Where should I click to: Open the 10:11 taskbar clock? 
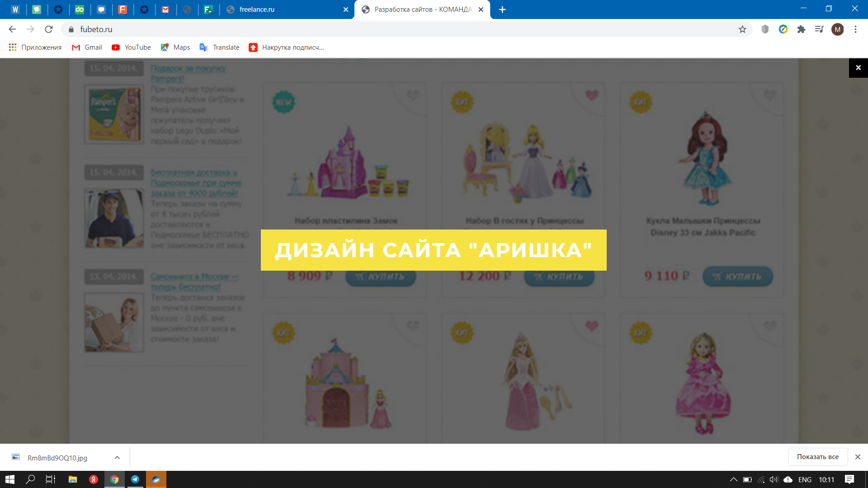pyautogui.click(x=826, y=479)
